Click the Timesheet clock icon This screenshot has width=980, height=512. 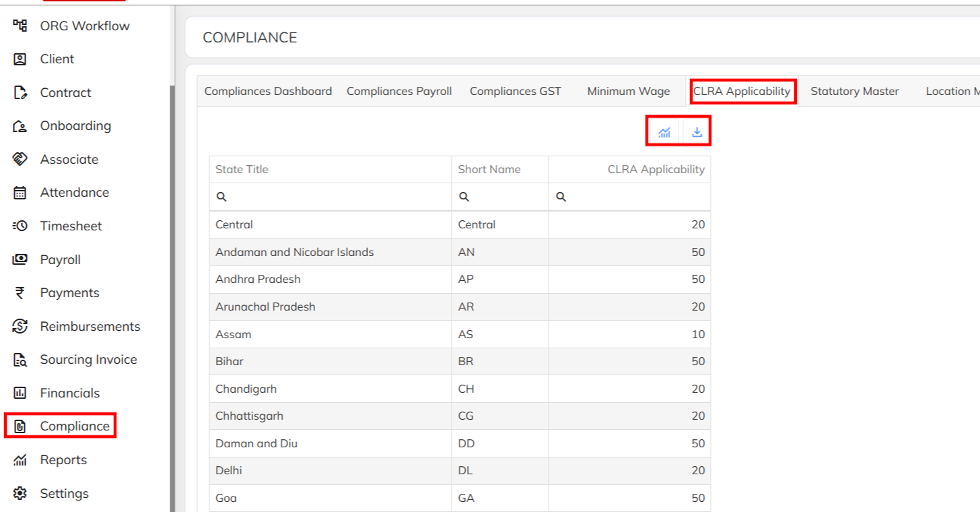[x=20, y=226]
